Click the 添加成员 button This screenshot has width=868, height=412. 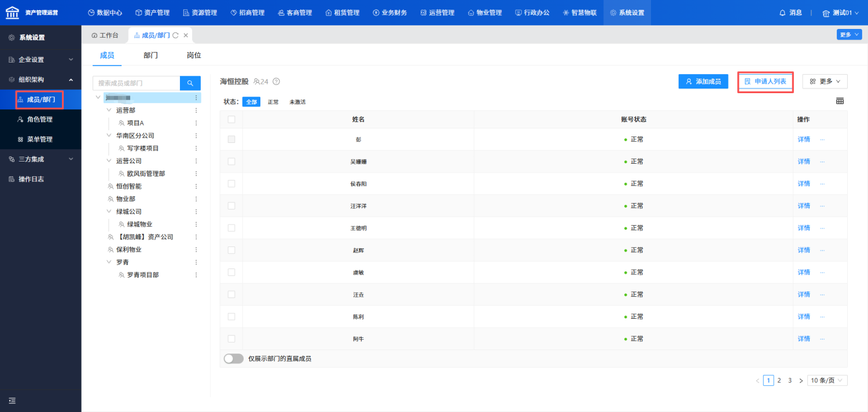[703, 82]
